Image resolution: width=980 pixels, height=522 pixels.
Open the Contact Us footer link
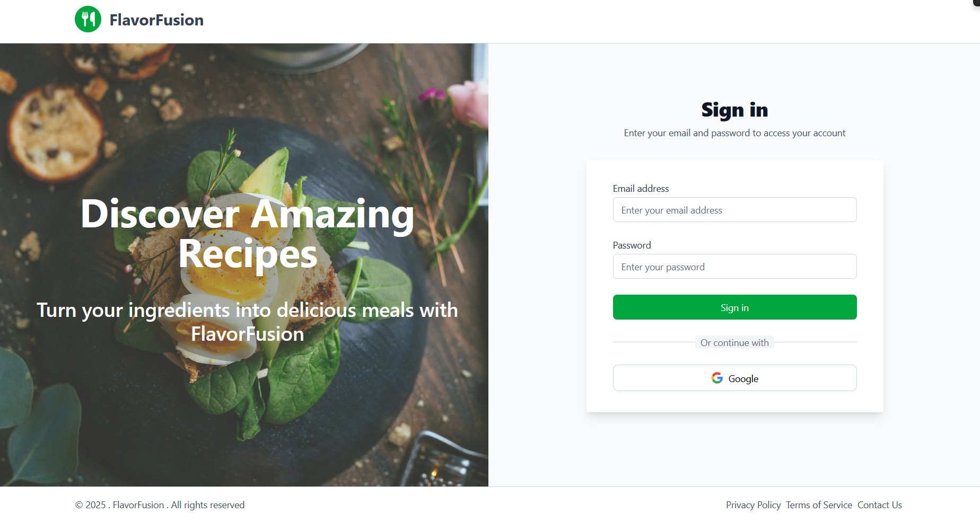pos(879,505)
